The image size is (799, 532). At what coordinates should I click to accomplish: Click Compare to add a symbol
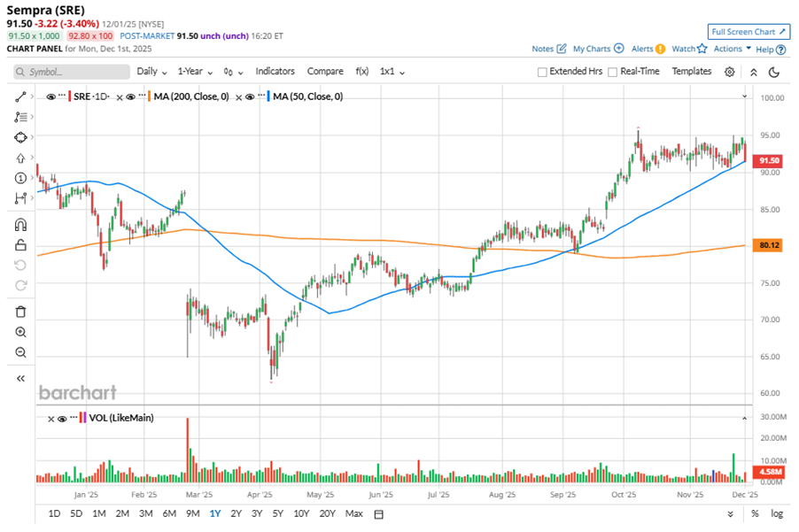point(325,72)
